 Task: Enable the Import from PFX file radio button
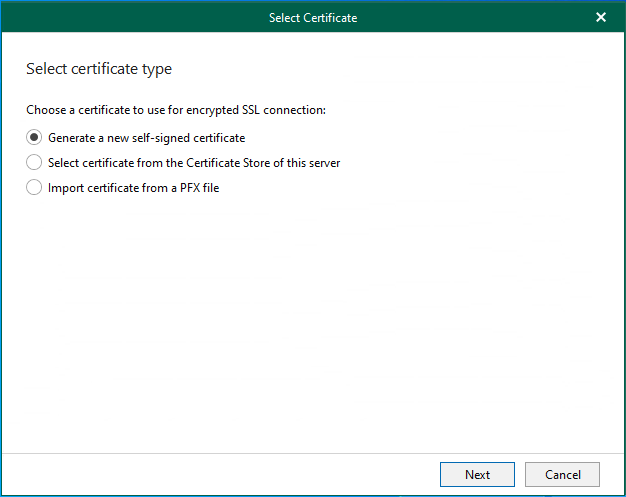(34, 187)
